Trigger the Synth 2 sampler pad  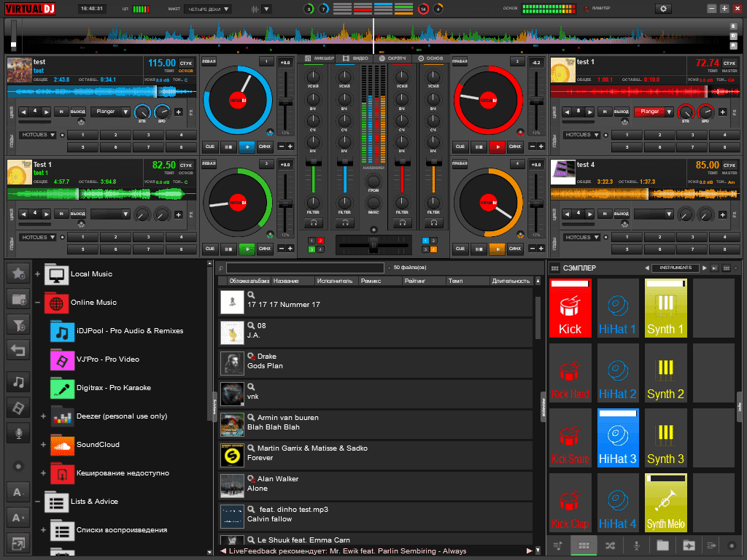pos(665,373)
